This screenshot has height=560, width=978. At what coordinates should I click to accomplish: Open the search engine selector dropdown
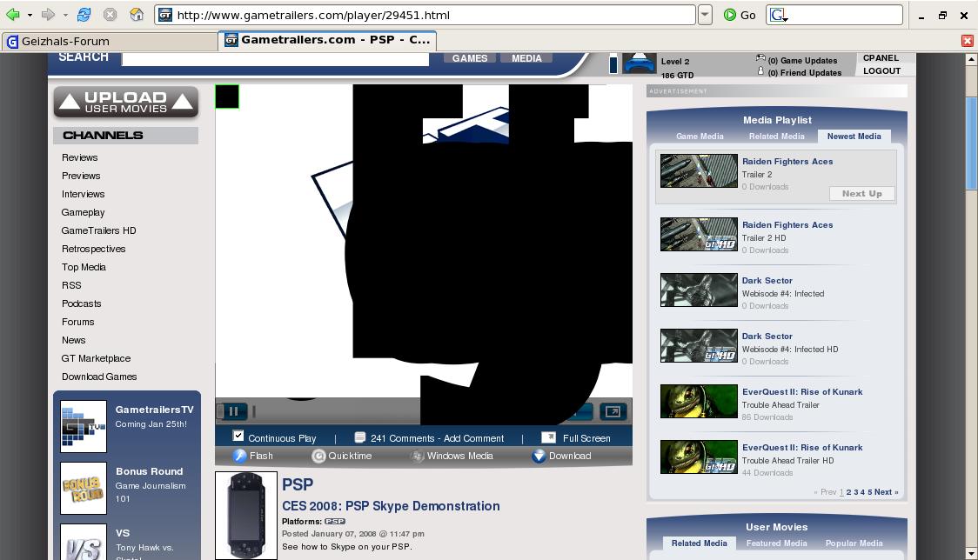(x=779, y=15)
